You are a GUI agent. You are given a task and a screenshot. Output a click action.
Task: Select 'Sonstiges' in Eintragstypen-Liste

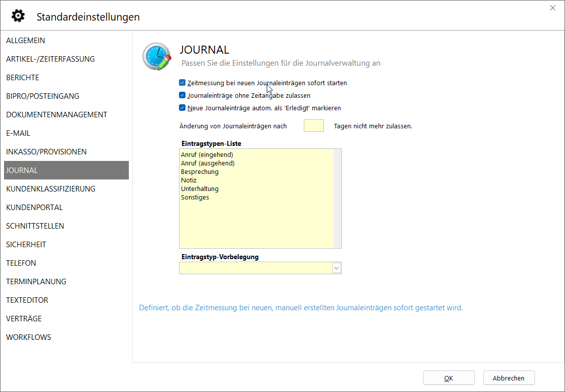195,198
